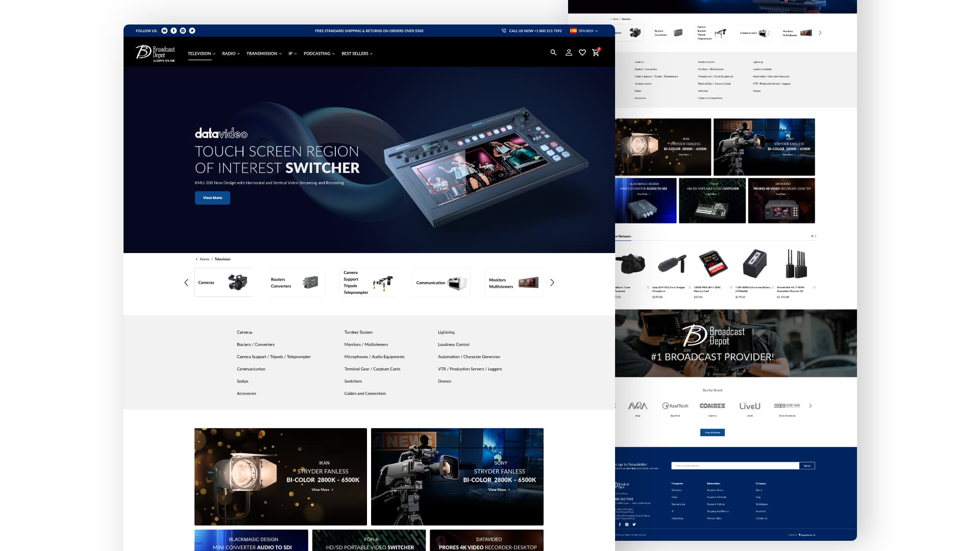Click the View All Brands button
The height and width of the screenshot is (551, 980).
[x=713, y=433]
